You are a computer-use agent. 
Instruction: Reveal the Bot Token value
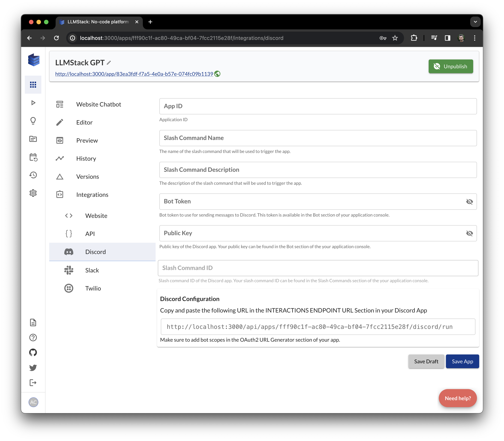470,201
